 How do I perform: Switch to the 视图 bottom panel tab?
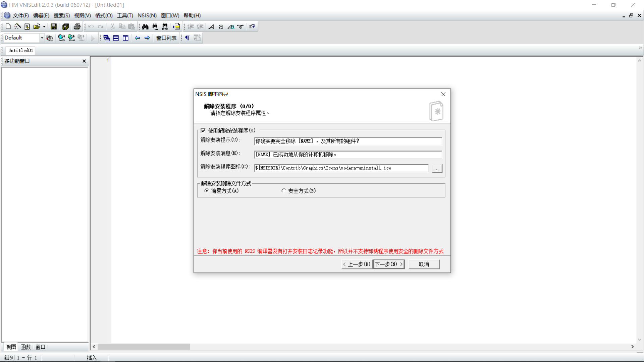pyautogui.click(x=11, y=347)
